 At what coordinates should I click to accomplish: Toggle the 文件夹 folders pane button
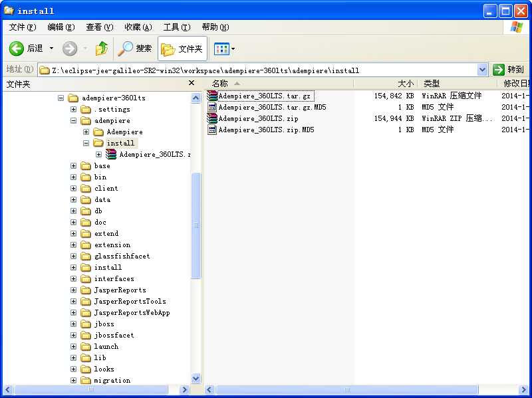tap(182, 49)
